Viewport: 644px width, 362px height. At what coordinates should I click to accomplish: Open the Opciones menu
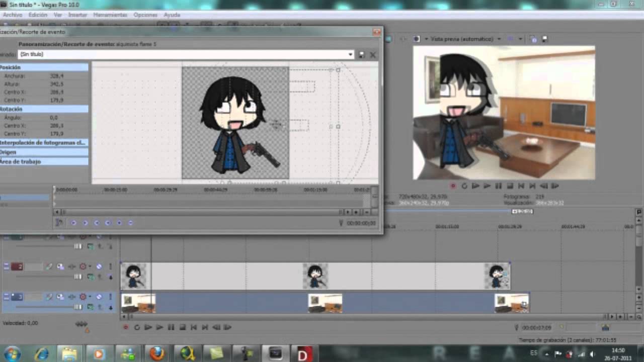pos(145,15)
